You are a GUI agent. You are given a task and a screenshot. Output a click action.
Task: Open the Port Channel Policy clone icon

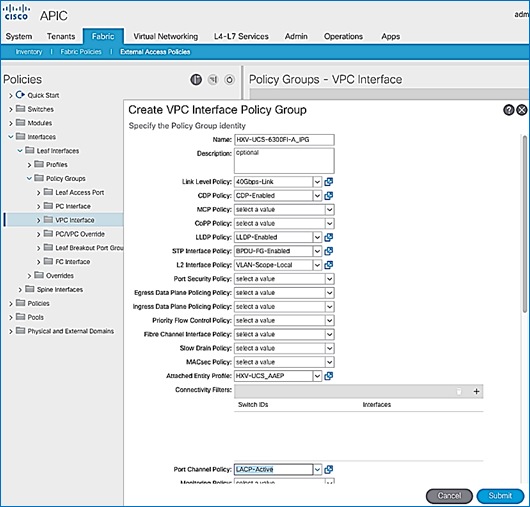point(329,469)
